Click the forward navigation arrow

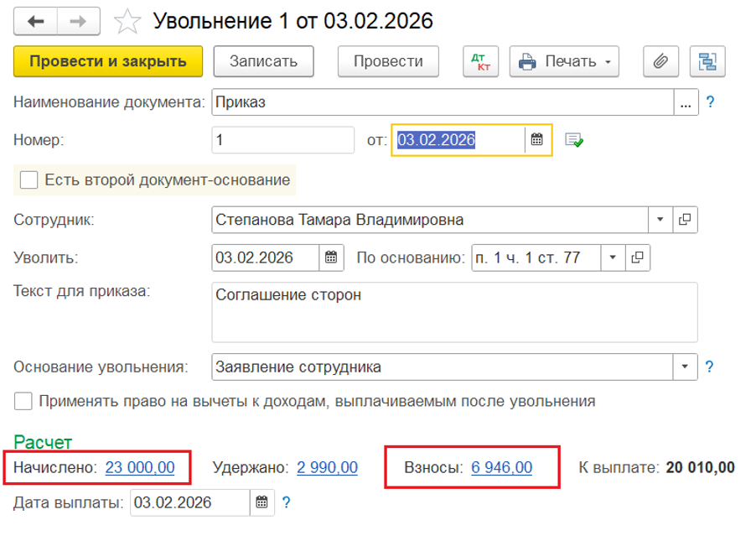(x=79, y=21)
